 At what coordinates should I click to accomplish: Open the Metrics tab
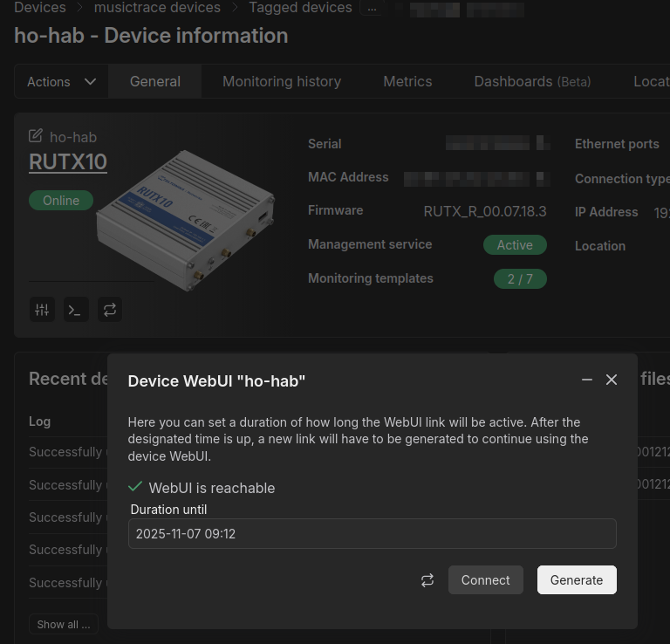click(x=407, y=81)
